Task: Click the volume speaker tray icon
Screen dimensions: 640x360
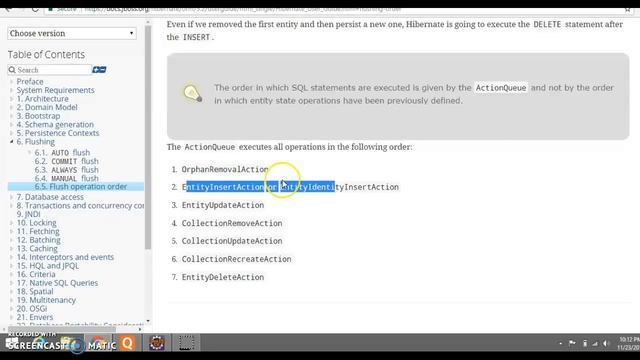Action: pyautogui.click(x=606, y=344)
